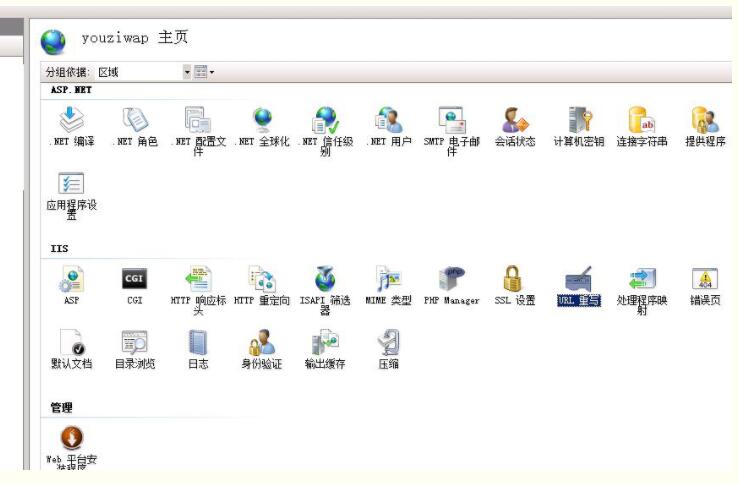Open the .NET 信任级别 feature
The height and width of the screenshot is (484, 739).
[x=325, y=131]
